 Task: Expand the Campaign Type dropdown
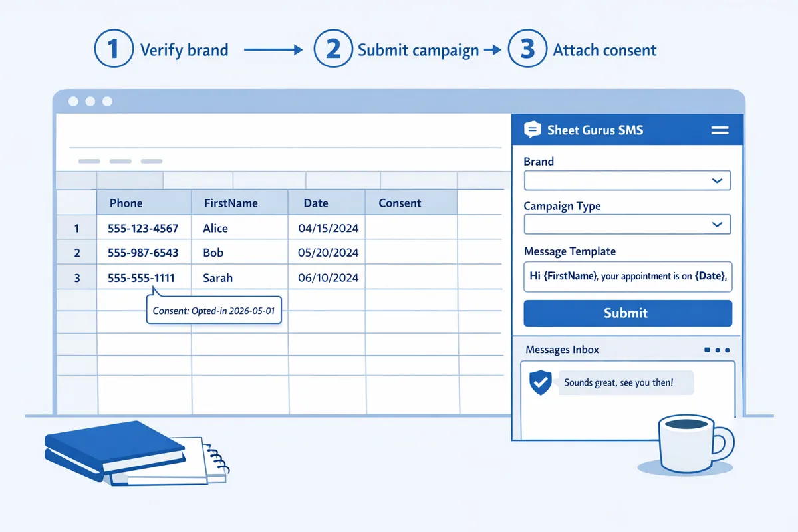tap(627, 225)
